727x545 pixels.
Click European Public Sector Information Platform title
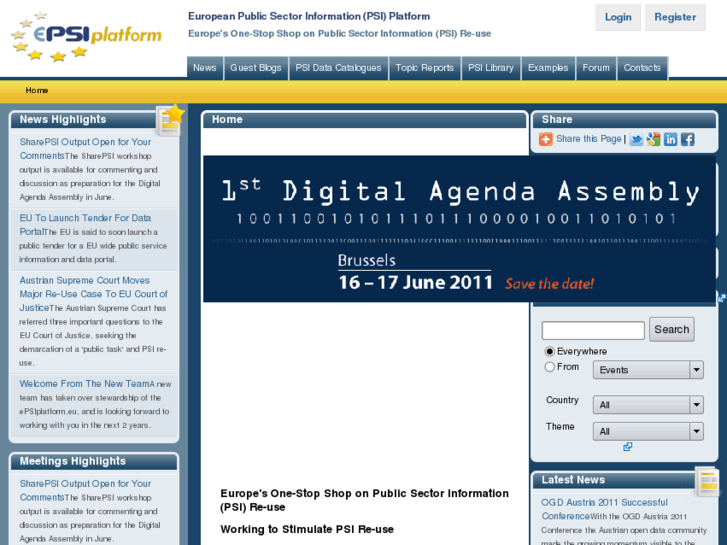[309, 16]
